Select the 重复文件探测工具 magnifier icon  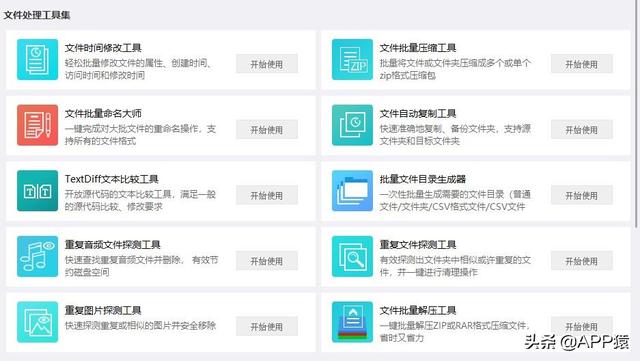352,256
